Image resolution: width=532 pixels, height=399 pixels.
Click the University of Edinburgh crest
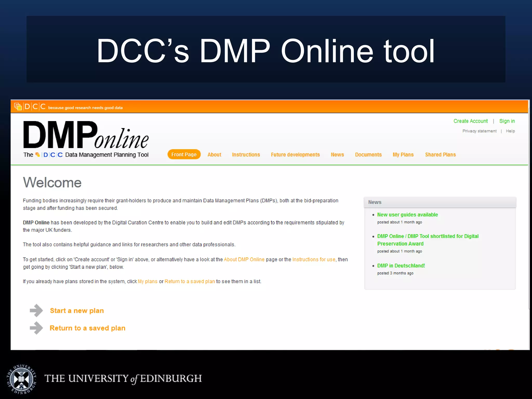point(22,379)
